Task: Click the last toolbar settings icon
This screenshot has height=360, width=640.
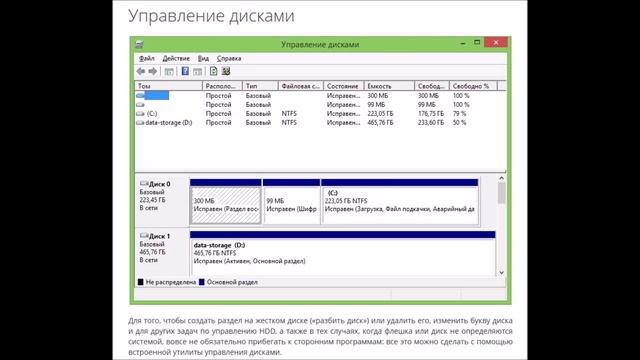Action: click(226, 71)
